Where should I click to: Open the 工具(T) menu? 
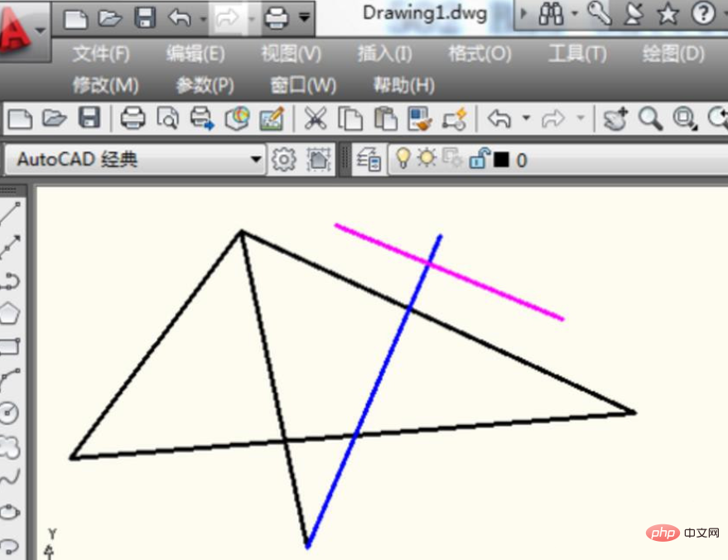click(577, 54)
